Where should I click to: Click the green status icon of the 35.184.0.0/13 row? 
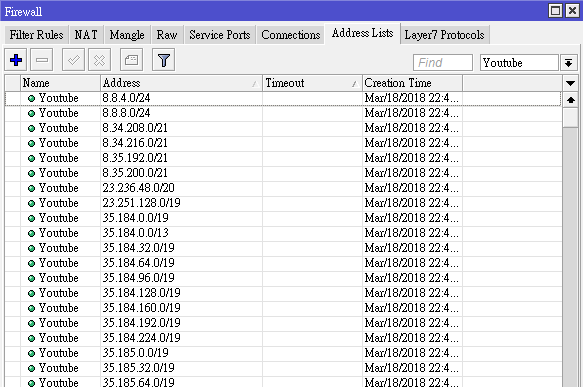pos(32,233)
